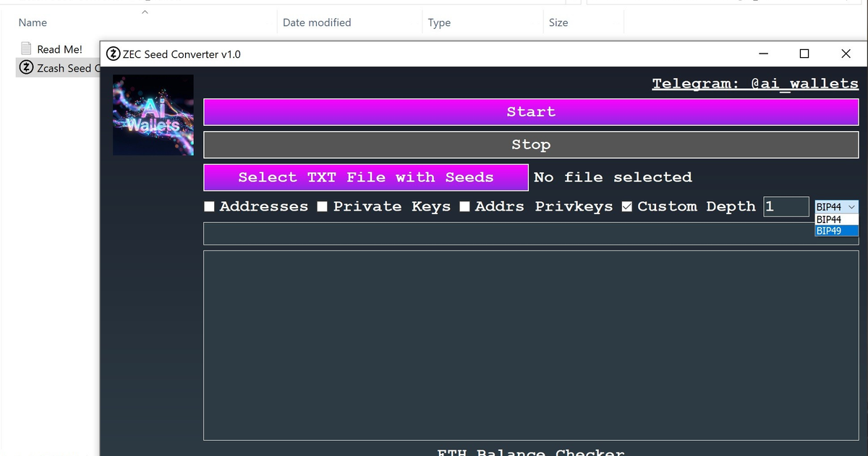Toggle the Addrs Privkeys checkbox
The height and width of the screenshot is (456, 868).
pyautogui.click(x=464, y=207)
